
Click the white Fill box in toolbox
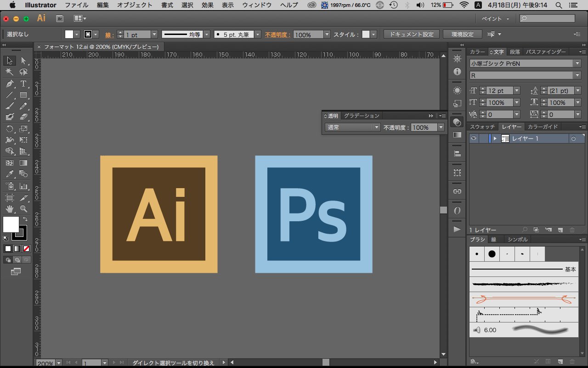[11, 224]
